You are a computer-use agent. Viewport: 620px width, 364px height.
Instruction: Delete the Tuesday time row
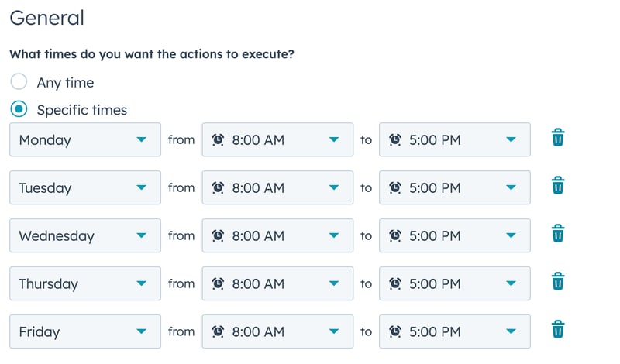pos(557,187)
